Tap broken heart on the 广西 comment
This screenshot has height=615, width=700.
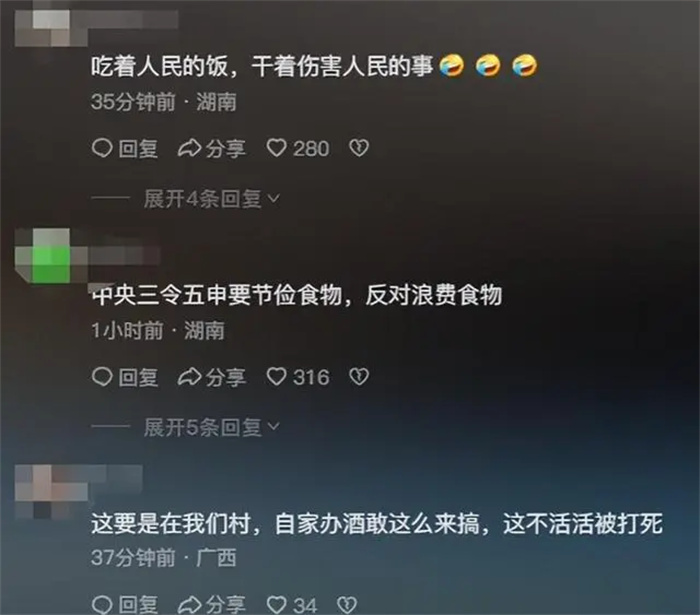(x=347, y=605)
